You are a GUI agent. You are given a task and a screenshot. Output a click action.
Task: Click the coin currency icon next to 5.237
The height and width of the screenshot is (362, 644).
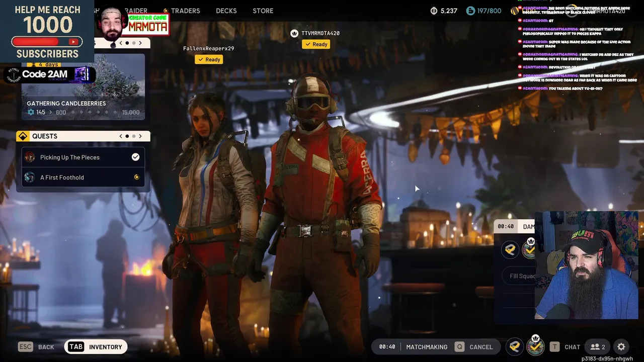[x=434, y=11]
